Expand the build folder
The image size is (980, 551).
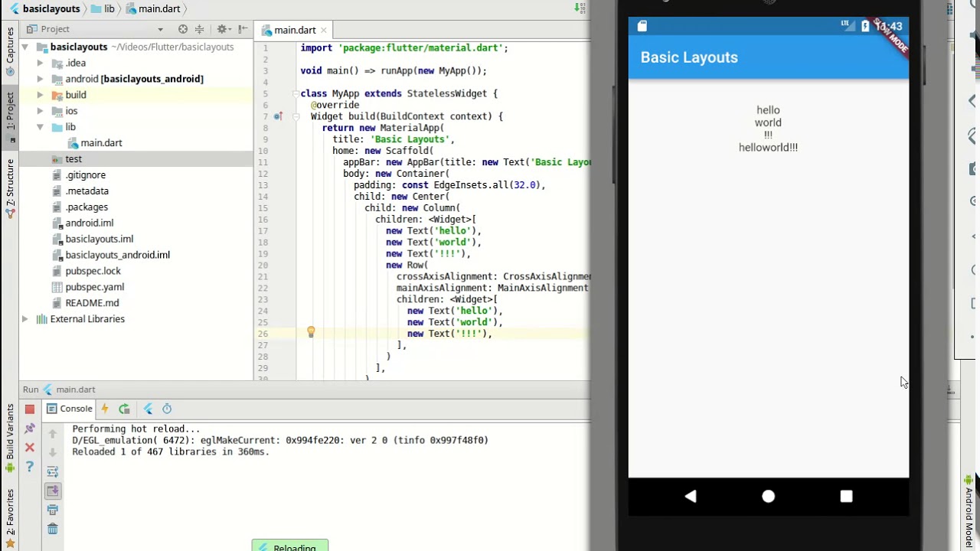40,95
